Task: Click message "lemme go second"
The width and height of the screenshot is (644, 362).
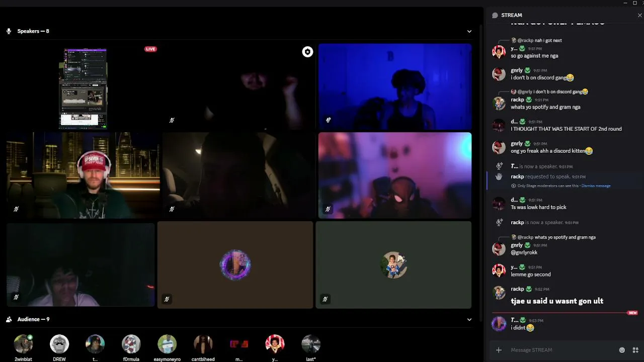Action: coord(531,275)
